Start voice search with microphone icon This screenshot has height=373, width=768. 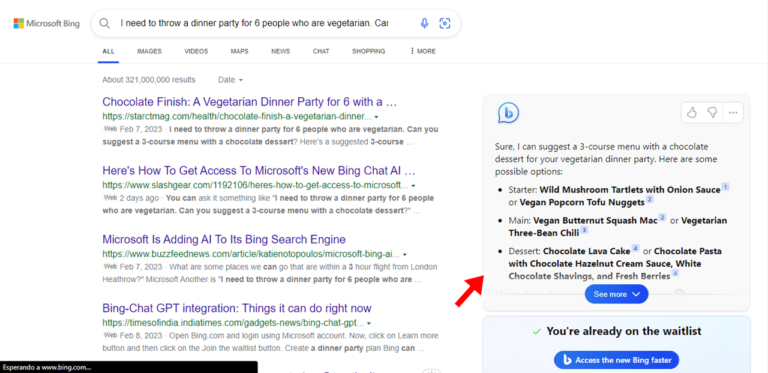click(x=424, y=23)
